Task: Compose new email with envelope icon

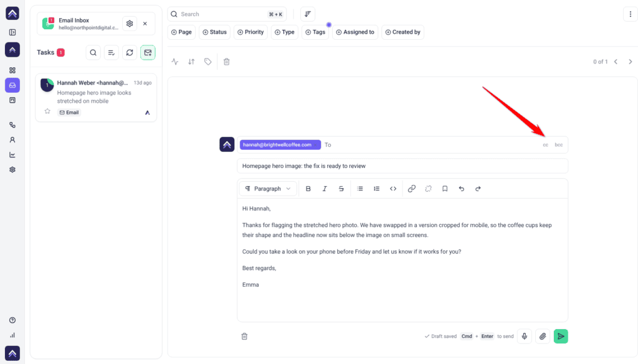Action: pyautogui.click(x=148, y=52)
